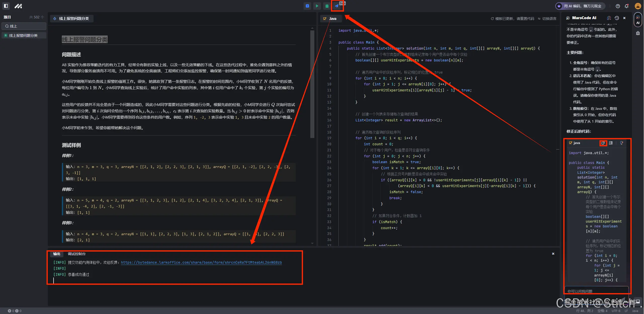
Task: Switch to the 调试控制台 tab
Action: (x=76, y=254)
